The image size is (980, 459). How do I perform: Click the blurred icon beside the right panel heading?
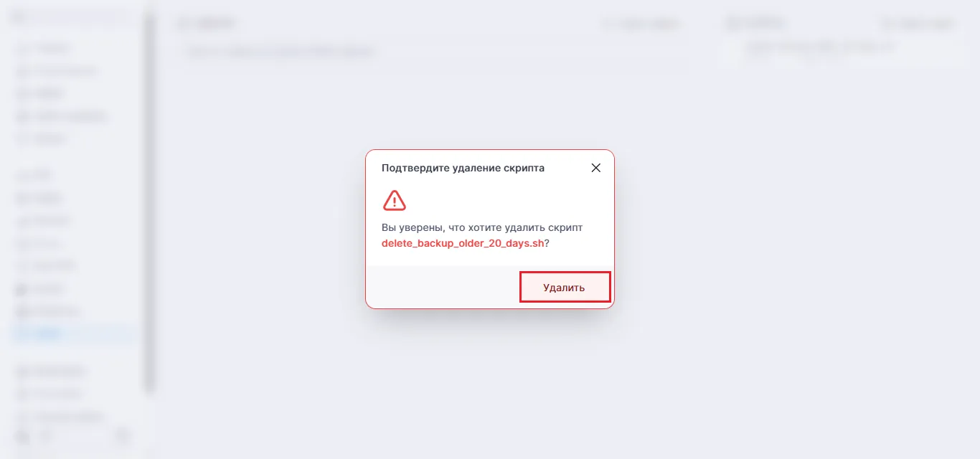click(x=732, y=24)
